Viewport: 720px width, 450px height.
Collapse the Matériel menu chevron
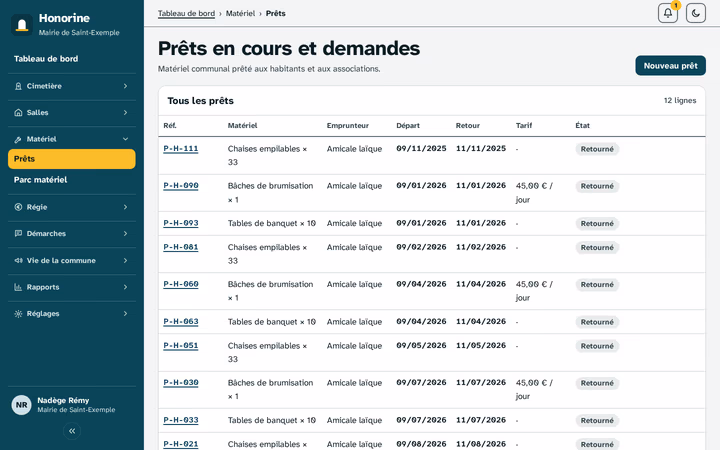tap(125, 139)
